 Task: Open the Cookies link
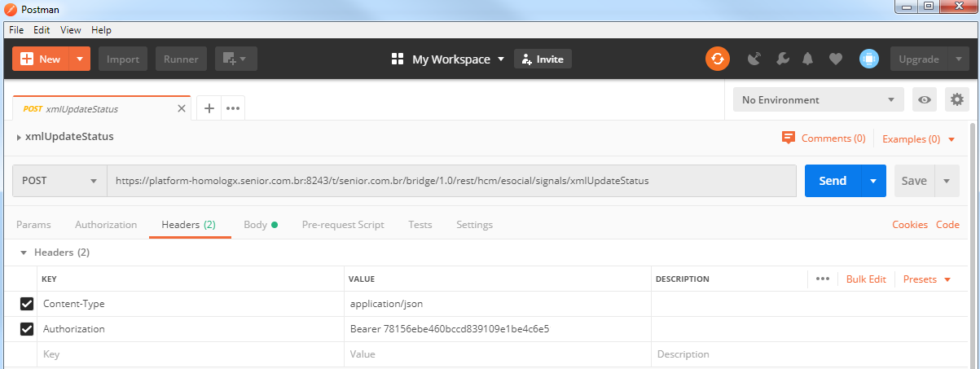(910, 225)
